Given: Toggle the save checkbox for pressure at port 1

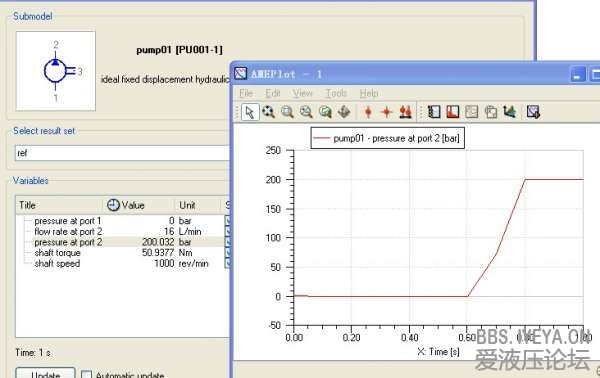Looking at the screenshot, I should click(227, 221).
